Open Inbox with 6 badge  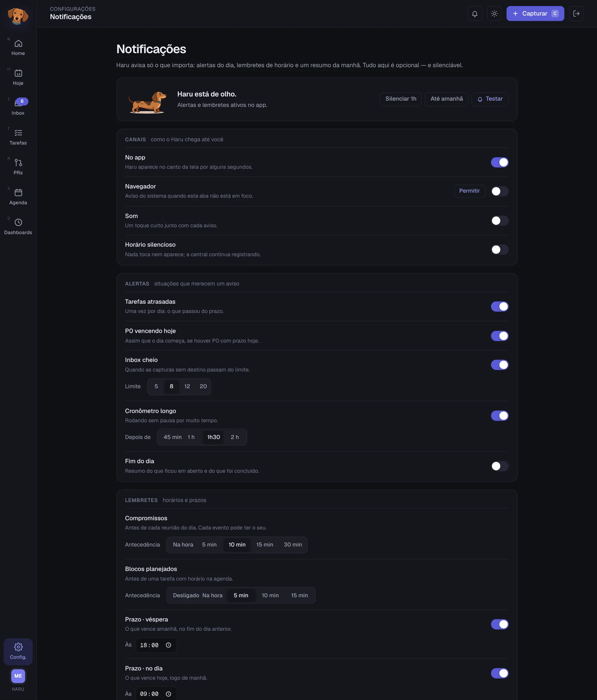click(18, 107)
